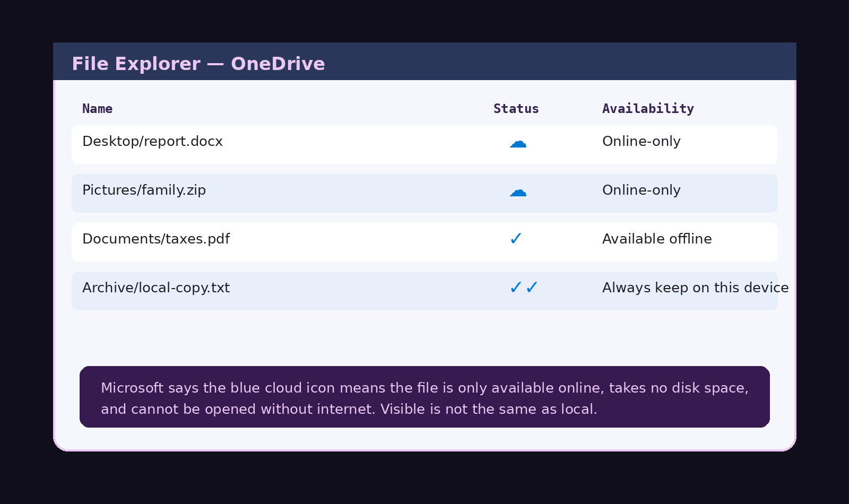Select the double checkmark beside local-copy.txt
The image size is (849, 504).
[x=523, y=288]
